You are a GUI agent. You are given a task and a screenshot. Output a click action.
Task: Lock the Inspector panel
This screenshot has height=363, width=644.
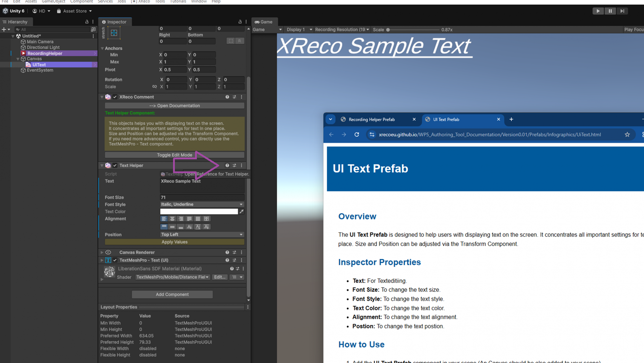240,22
